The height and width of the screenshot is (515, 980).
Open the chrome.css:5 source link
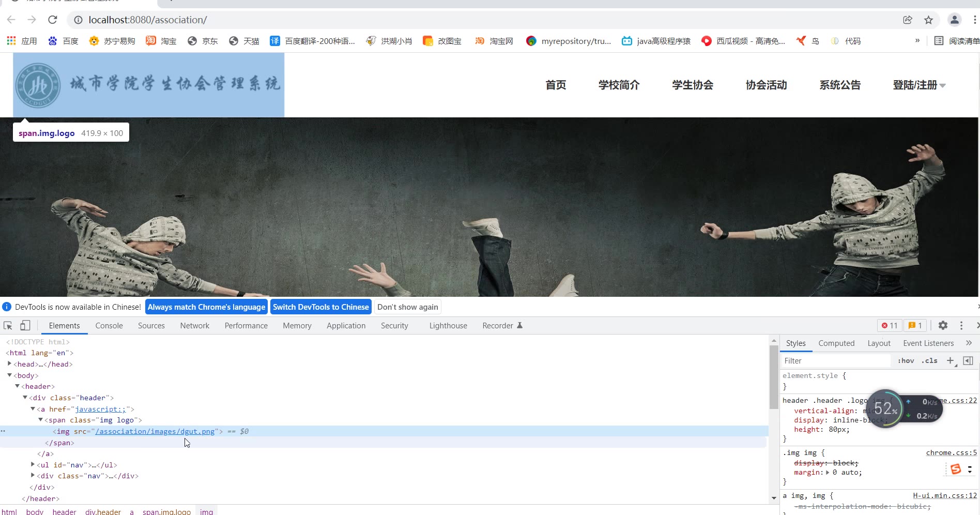click(x=951, y=452)
